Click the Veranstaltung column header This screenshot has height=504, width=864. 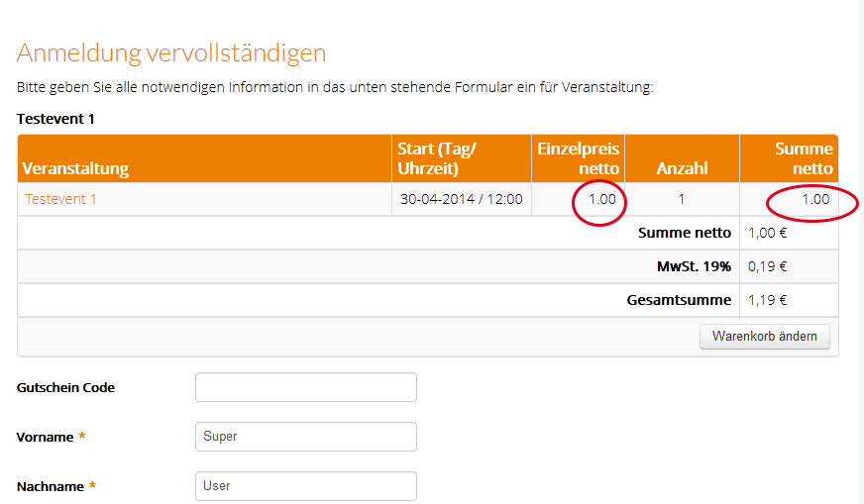pyautogui.click(x=75, y=168)
